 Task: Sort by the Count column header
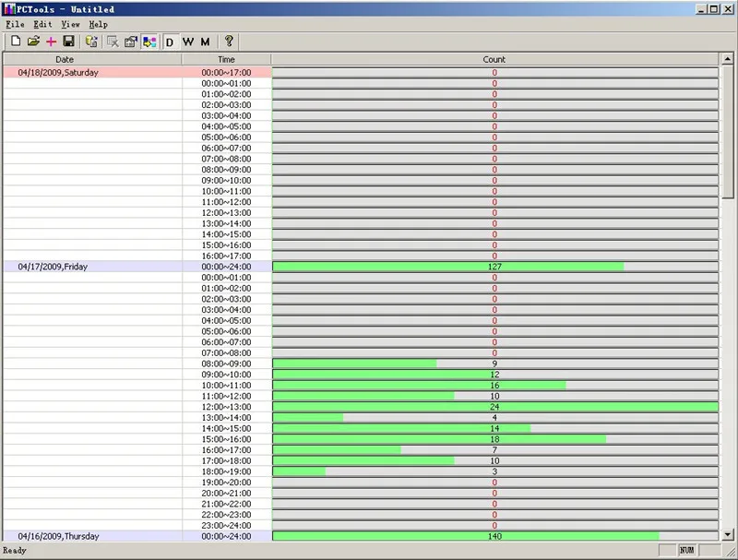pos(494,59)
